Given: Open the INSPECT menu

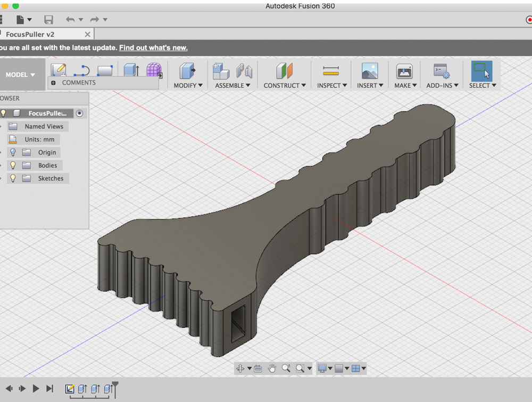Looking at the screenshot, I should click(x=332, y=86).
